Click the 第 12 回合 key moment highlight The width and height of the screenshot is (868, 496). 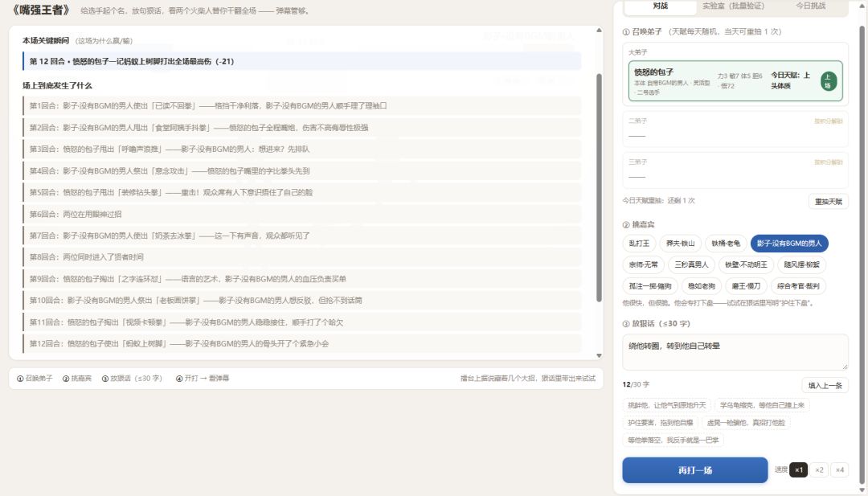pos(301,61)
